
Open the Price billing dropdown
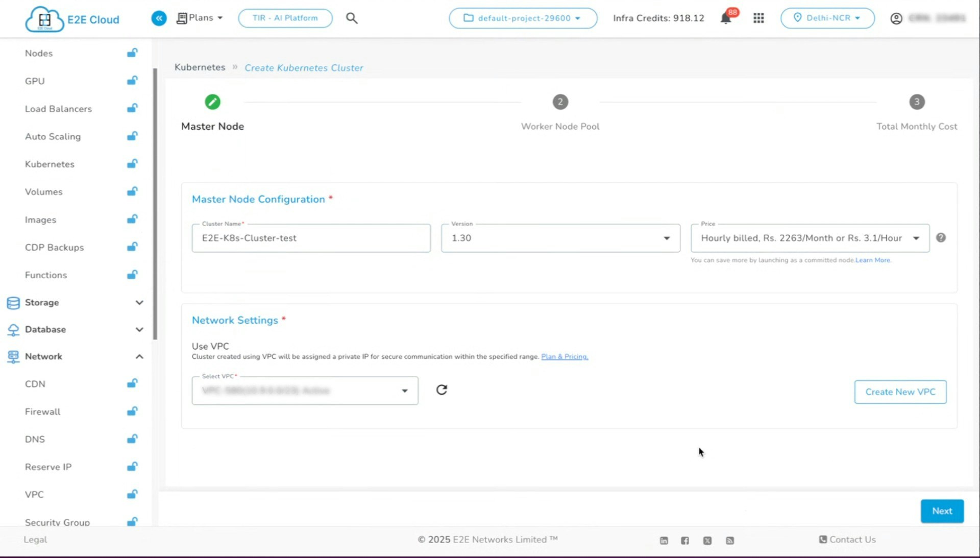[810, 238]
